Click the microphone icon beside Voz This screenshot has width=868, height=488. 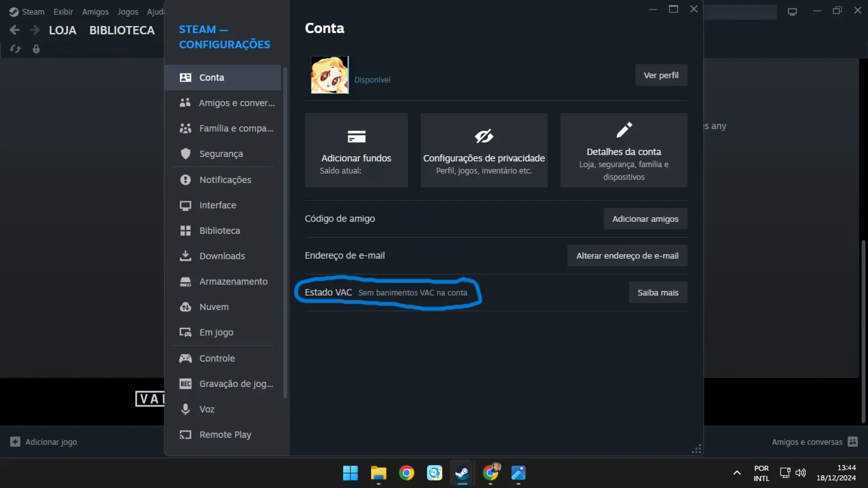[x=186, y=409]
